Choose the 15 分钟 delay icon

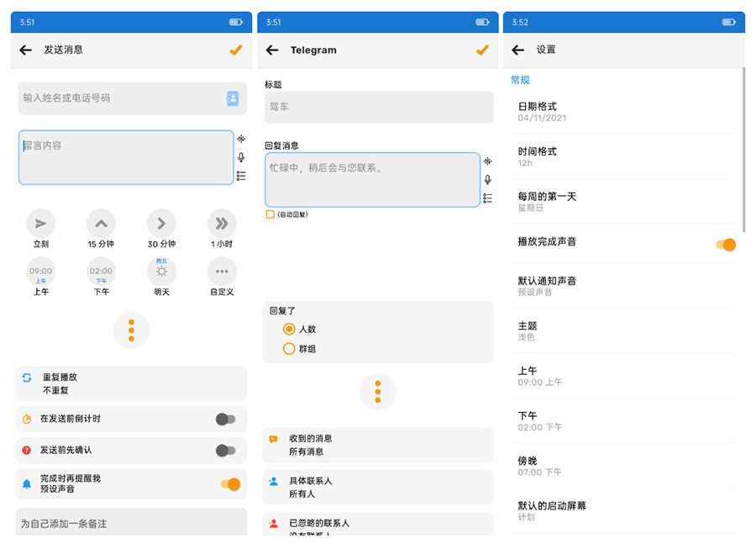click(101, 224)
